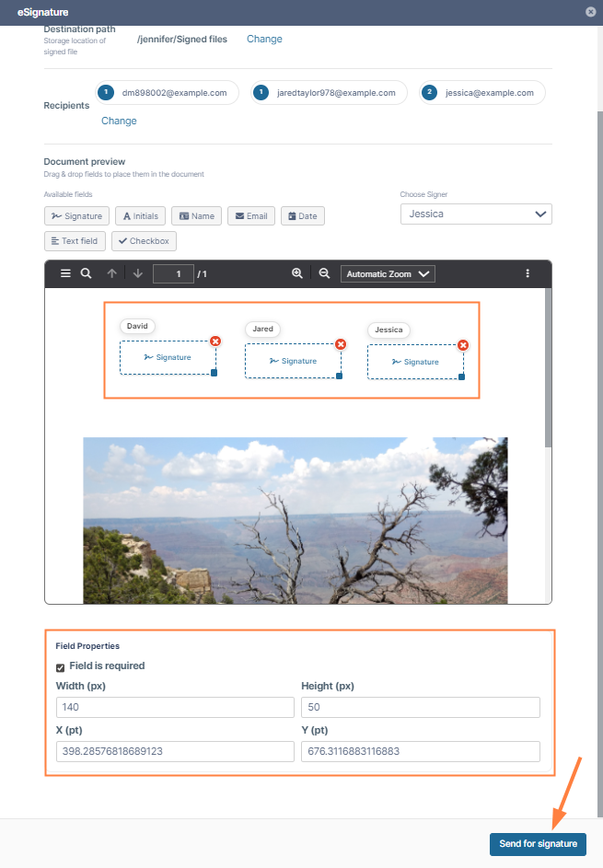The width and height of the screenshot is (603, 868).
Task: Click the document preview vertical scrollbar
Action: point(548,368)
